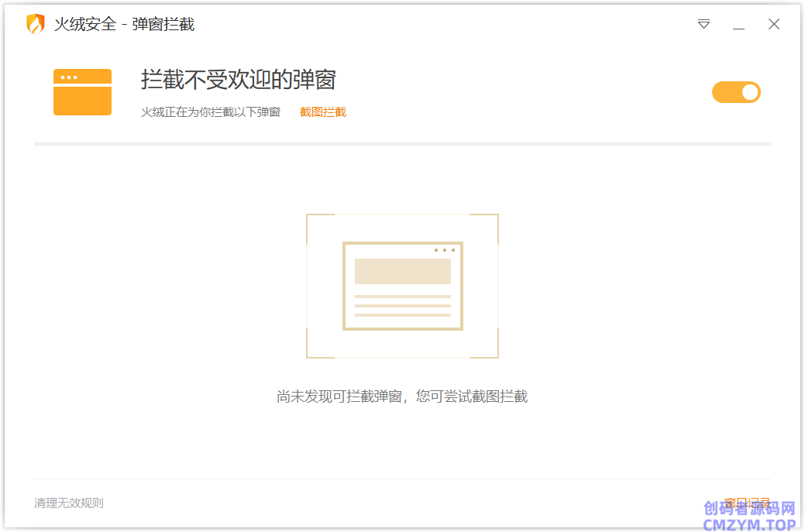Click the Huorong shield logo

[x=36, y=24]
